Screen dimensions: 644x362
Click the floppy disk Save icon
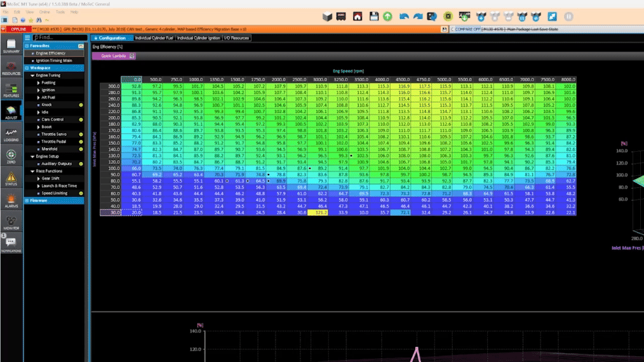(373, 17)
